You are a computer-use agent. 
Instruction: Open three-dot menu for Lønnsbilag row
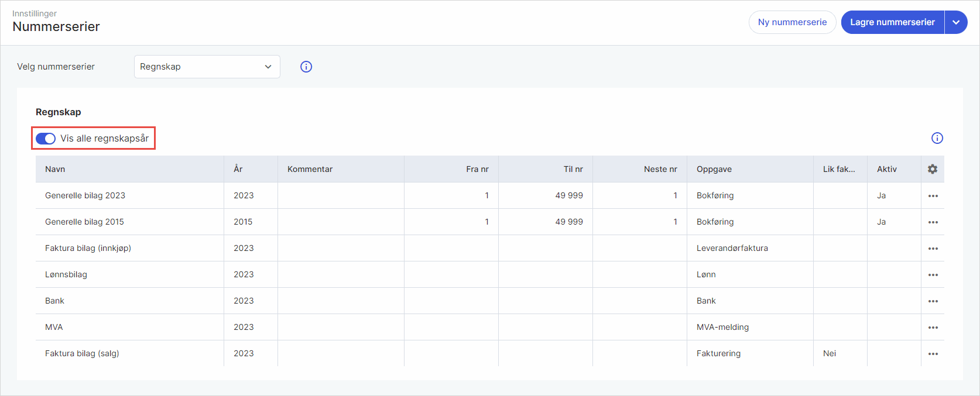[933, 275]
